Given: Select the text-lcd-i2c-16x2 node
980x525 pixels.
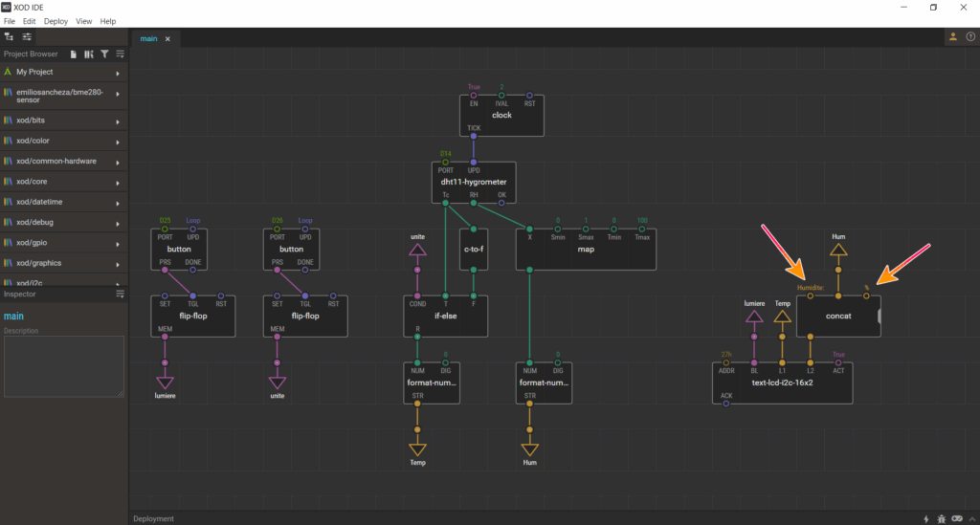Looking at the screenshot, I should [783, 383].
